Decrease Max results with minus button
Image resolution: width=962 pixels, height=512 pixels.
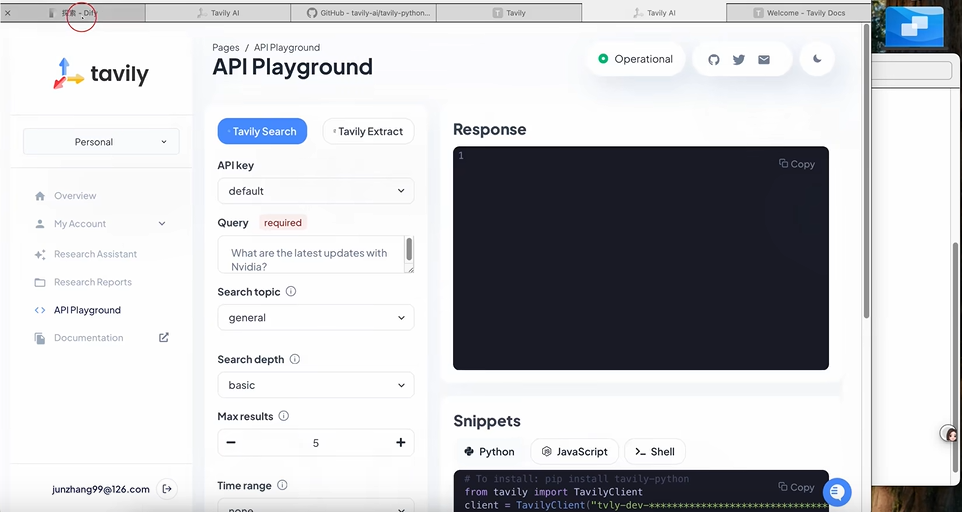(x=231, y=442)
